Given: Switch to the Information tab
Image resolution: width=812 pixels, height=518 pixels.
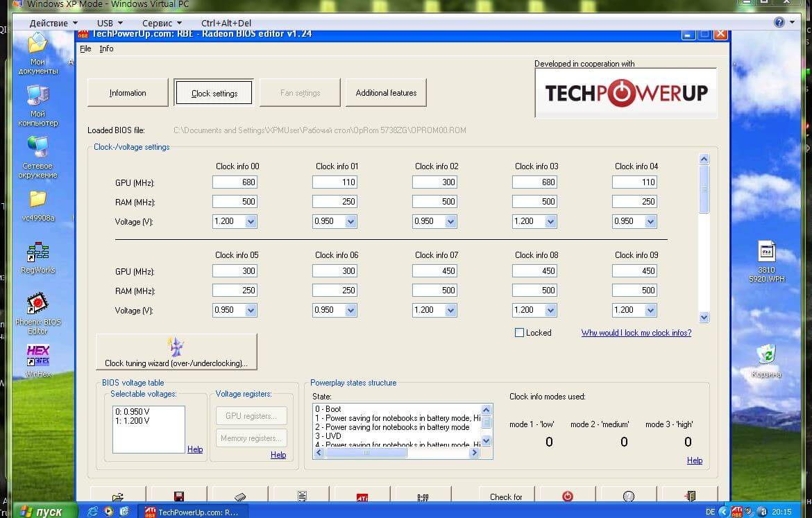Looking at the screenshot, I should (128, 93).
